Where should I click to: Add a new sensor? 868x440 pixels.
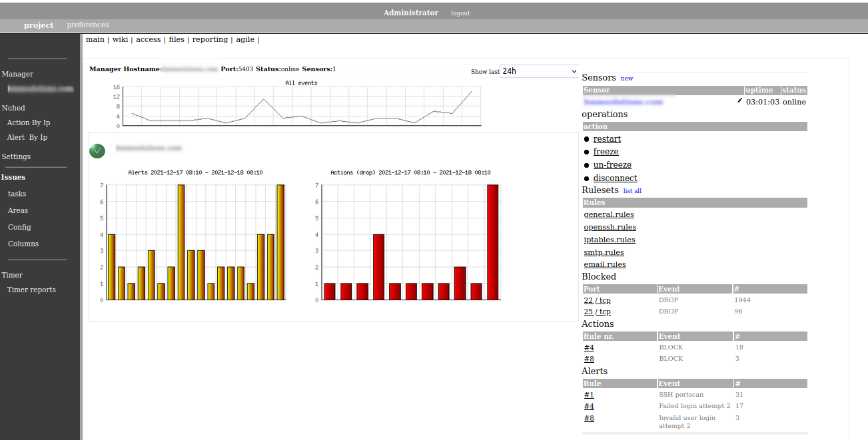click(x=626, y=79)
